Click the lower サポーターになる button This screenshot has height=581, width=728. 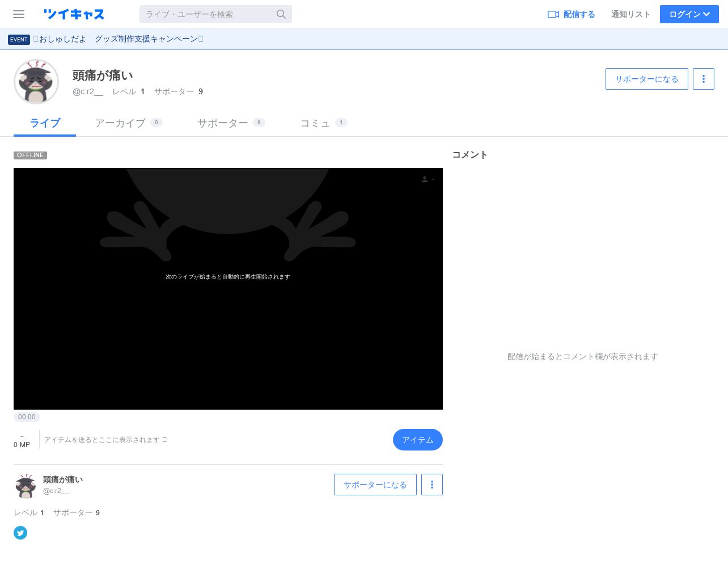tap(375, 485)
